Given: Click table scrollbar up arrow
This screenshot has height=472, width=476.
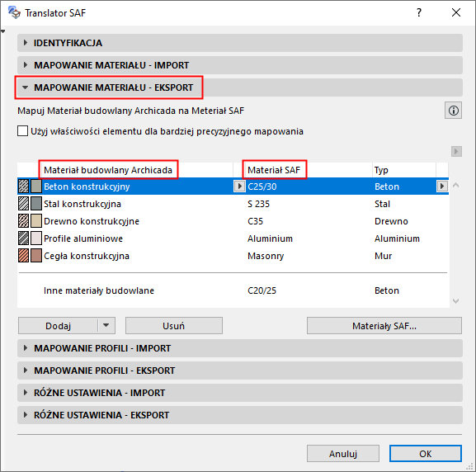Looking at the screenshot, I should click(x=455, y=185).
